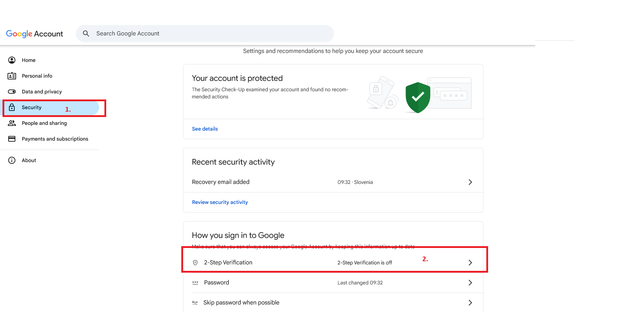Image resolution: width=644 pixels, height=312 pixels.
Task: Click the About info icon
Action: click(12, 160)
